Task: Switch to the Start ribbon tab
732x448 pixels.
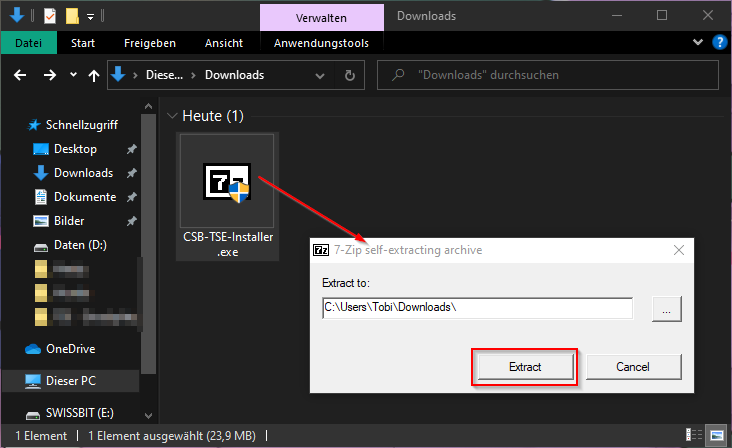Action: click(83, 43)
